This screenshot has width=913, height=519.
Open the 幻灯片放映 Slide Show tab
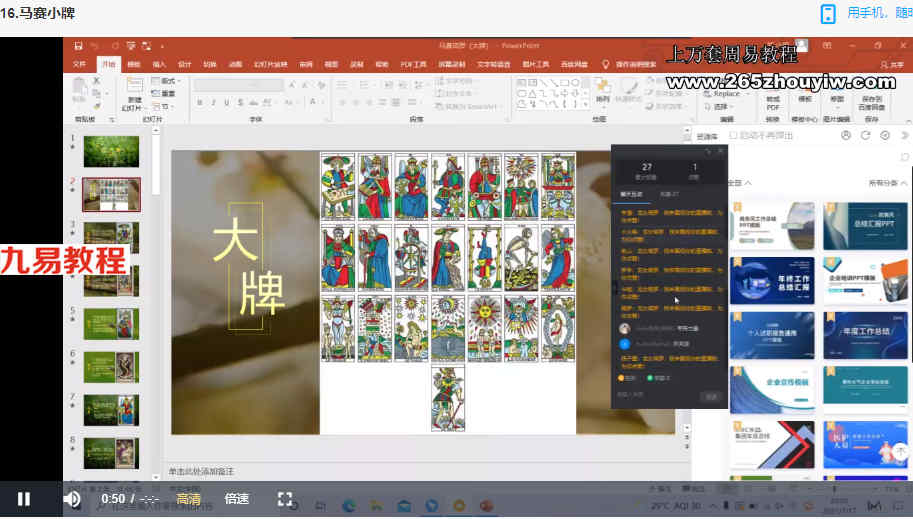(x=271, y=64)
